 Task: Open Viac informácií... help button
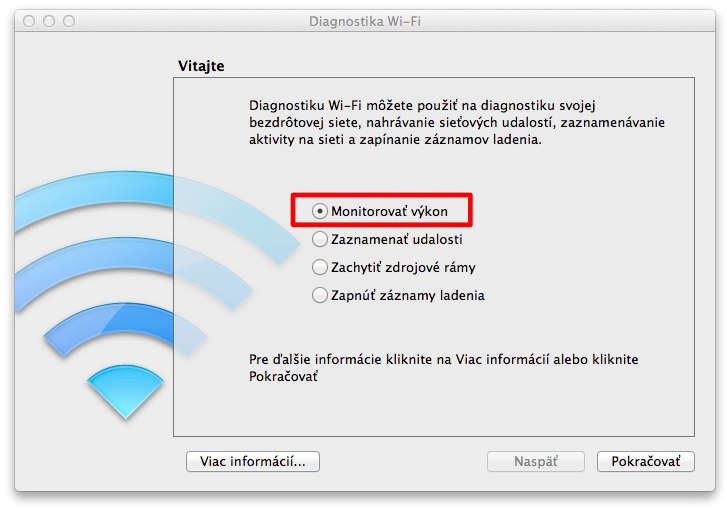coord(253,461)
